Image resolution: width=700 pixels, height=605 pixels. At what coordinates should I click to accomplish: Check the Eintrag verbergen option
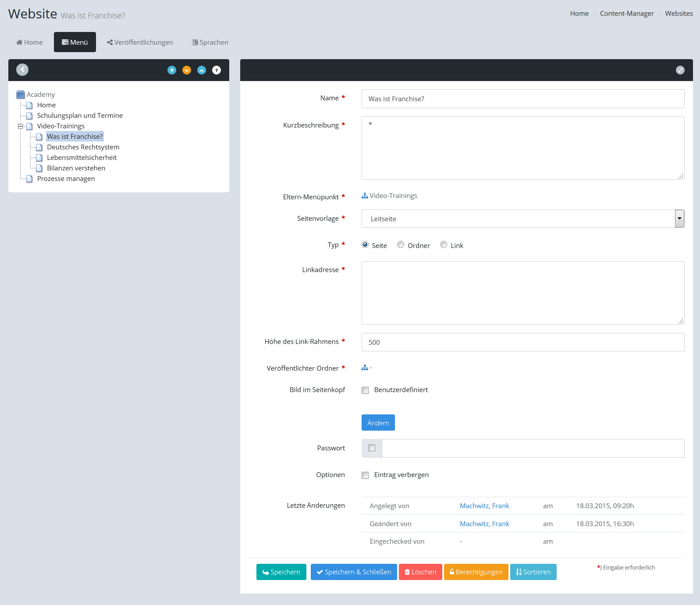coord(365,475)
